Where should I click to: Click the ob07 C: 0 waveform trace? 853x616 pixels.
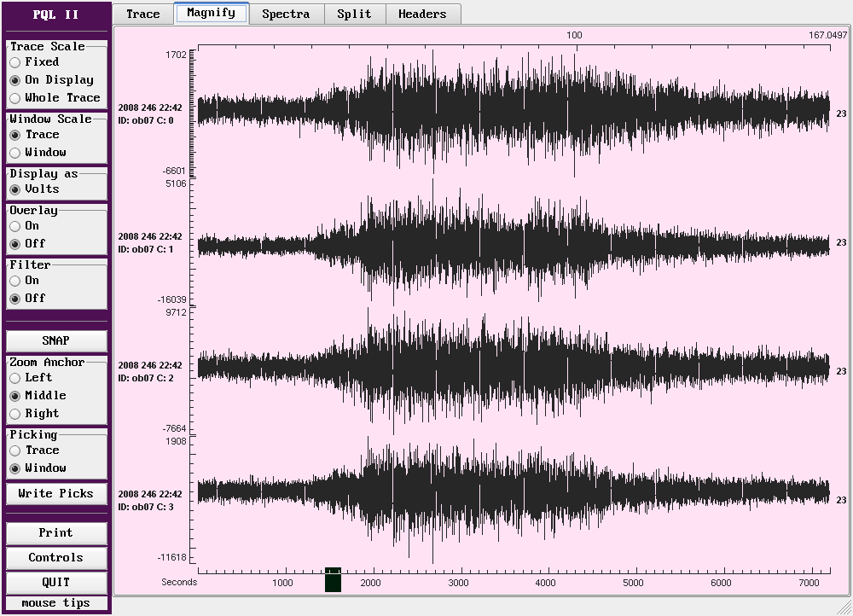click(512, 111)
